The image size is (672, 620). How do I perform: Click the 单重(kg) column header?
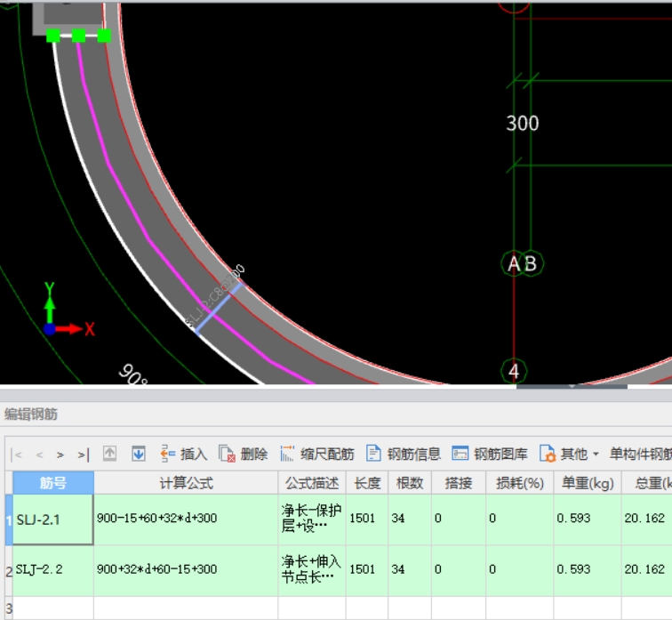[x=588, y=483]
